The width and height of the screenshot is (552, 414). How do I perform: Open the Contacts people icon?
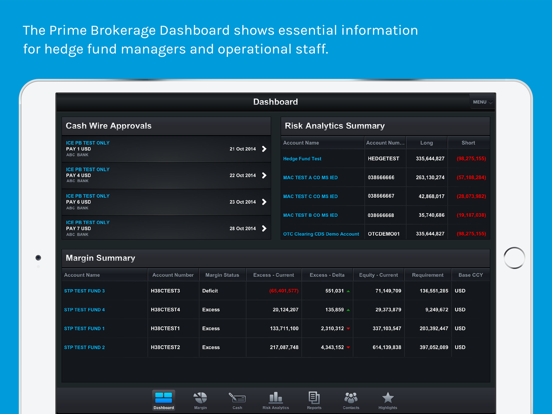click(x=351, y=398)
